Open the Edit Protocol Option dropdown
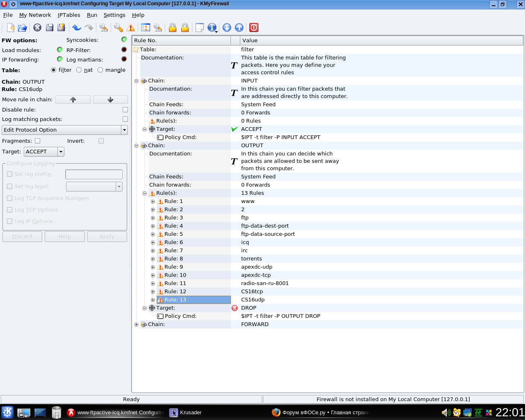This screenshot has height=420, width=525. (x=65, y=130)
